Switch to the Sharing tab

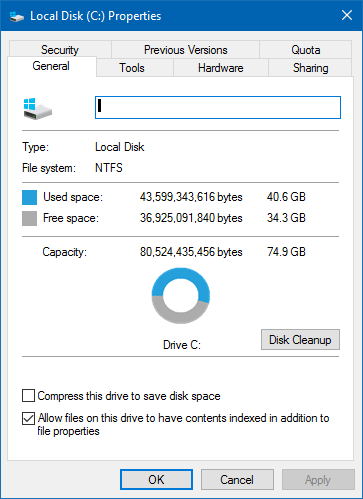(x=310, y=68)
